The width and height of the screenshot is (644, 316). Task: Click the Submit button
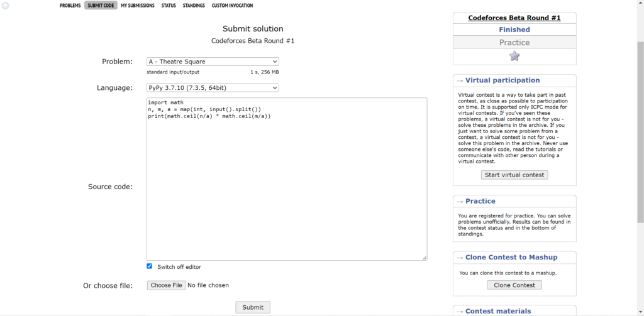(253, 307)
